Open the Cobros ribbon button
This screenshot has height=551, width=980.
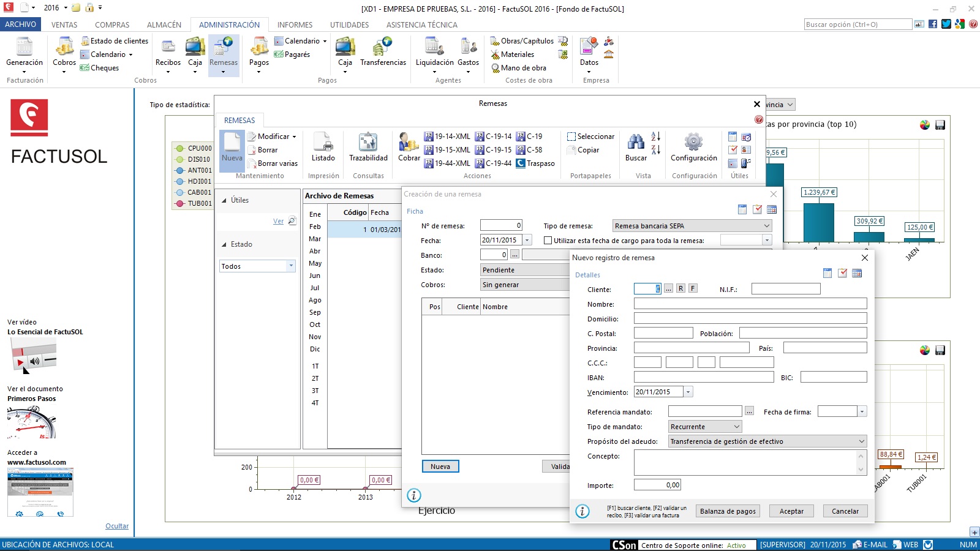tap(64, 54)
